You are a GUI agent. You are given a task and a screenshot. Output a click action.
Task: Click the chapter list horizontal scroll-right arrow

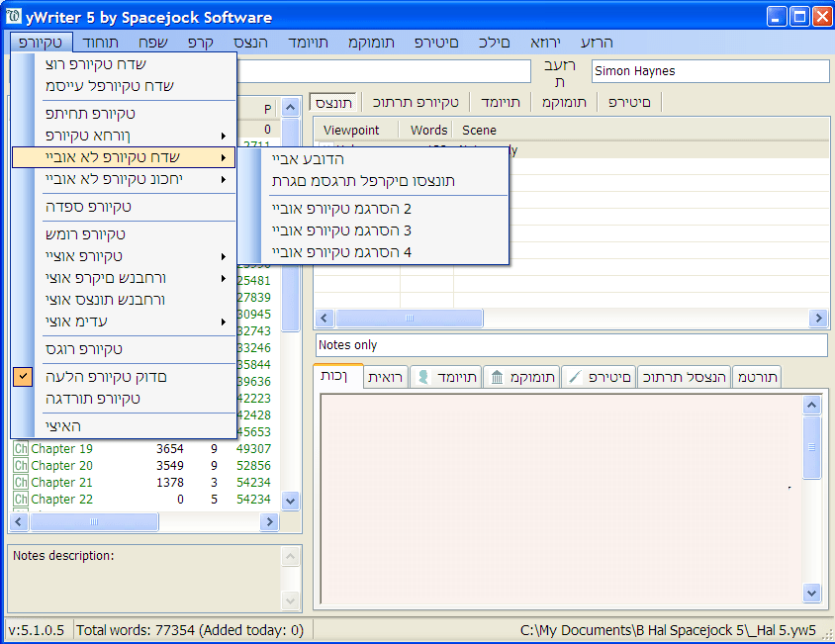pos(269,521)
